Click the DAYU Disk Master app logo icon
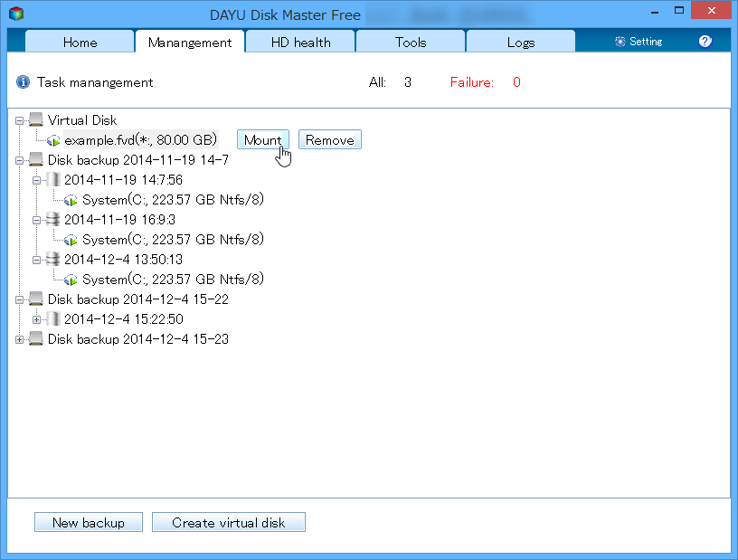This screenshot has width=738, height=560. (x=16, y=14)
